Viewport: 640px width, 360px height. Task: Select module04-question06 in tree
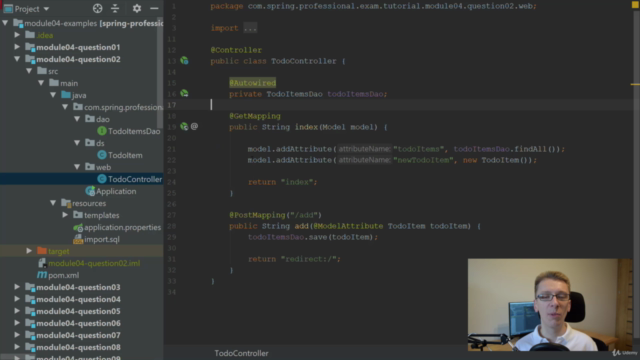[x=78, y=323]
